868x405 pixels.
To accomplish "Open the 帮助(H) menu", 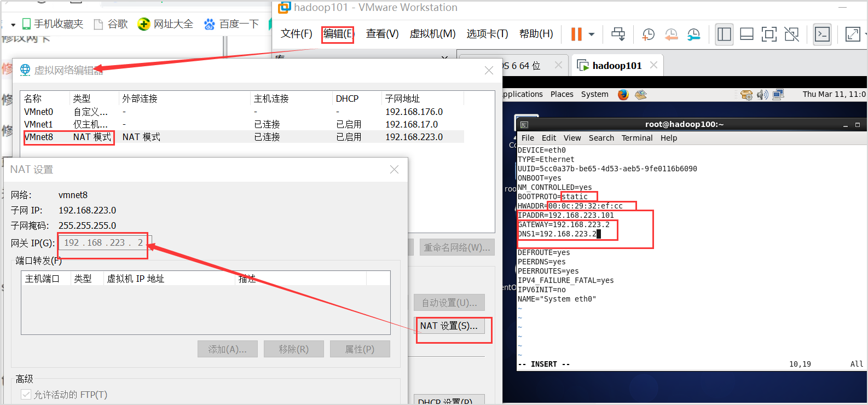I will click(536, 34).
